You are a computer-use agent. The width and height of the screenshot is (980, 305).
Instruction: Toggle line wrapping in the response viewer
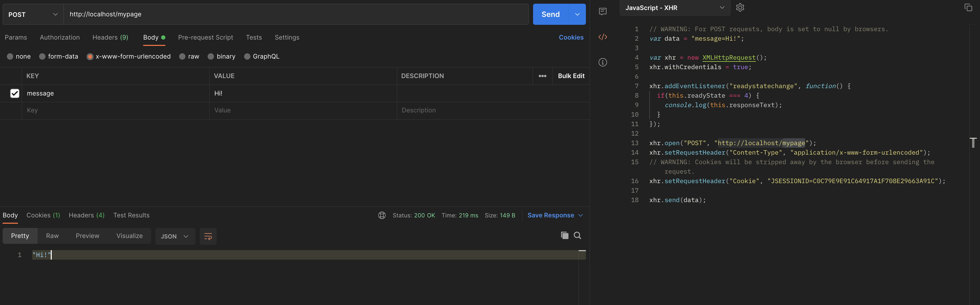pos(208,236)
